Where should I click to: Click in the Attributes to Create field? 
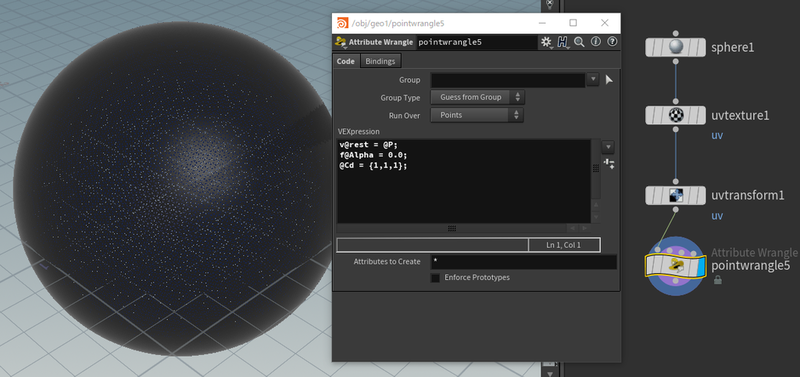click(523, 262)
